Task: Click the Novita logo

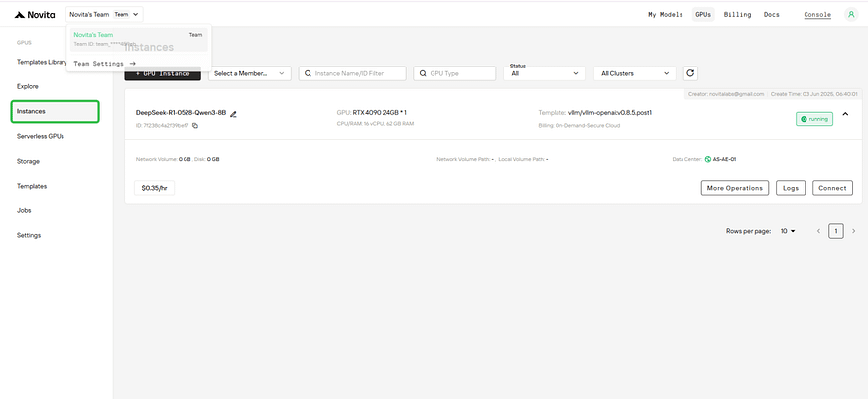Action: (35, 15)
